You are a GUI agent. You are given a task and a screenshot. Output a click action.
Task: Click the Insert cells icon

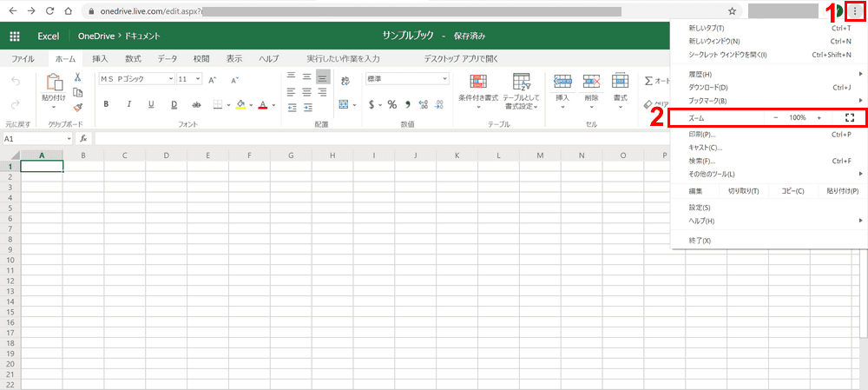(562, 82)
